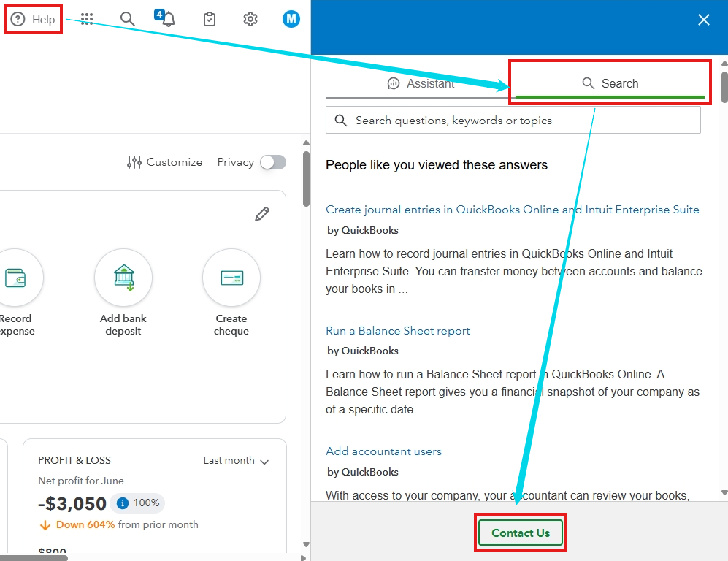728x561 pixels.
Task: Open the apps grid menu icon
Action: [87, 18]
